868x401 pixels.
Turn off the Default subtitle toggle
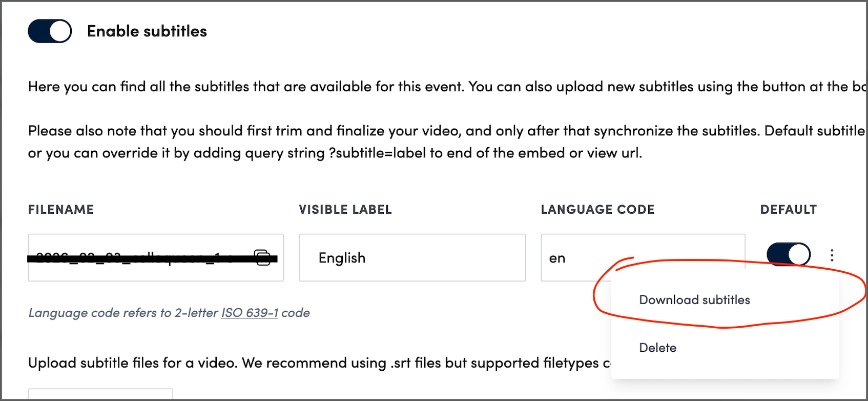[x=788, y=254]
